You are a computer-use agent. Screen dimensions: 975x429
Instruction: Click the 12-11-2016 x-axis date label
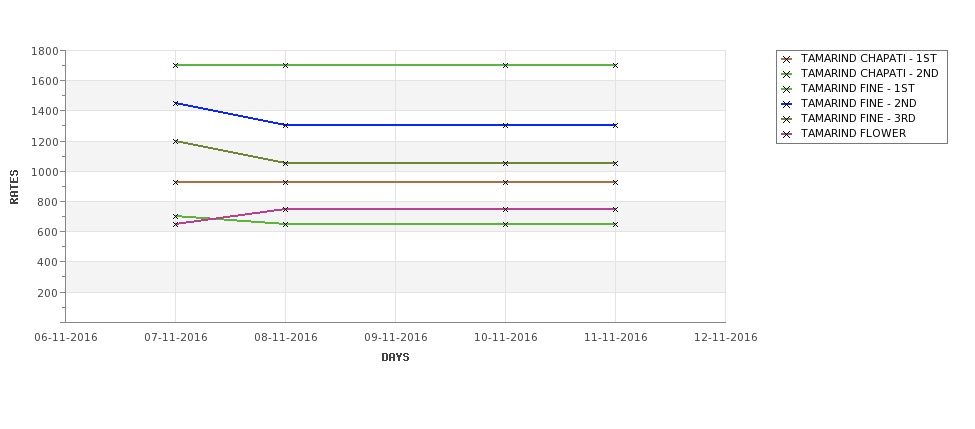726,338
